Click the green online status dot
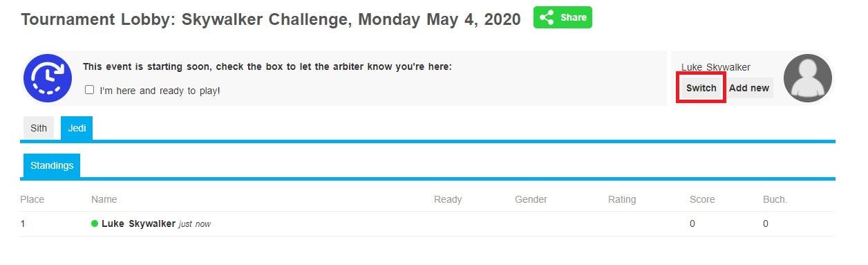The height and width of the screenshot is (265, 868). click(95, 223)
